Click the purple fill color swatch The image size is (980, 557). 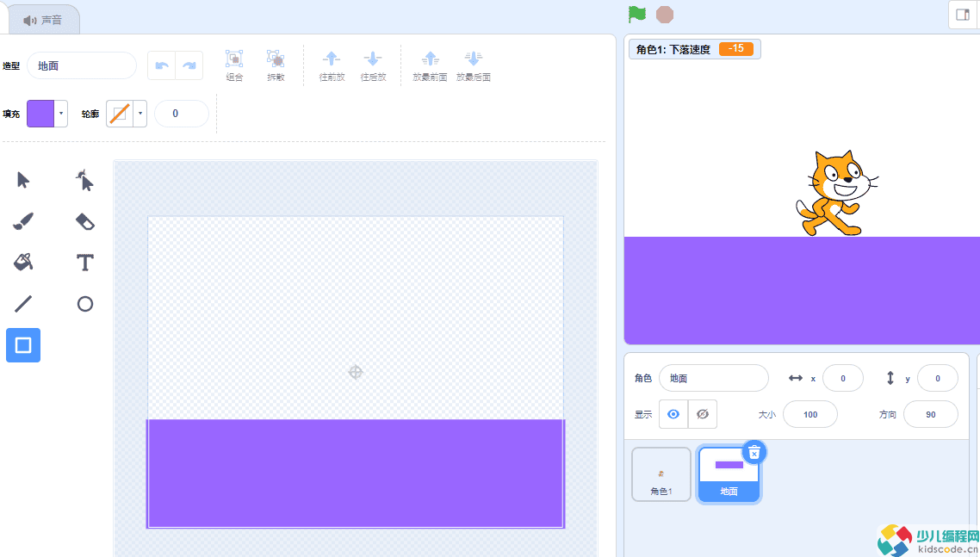click(40, 114)
